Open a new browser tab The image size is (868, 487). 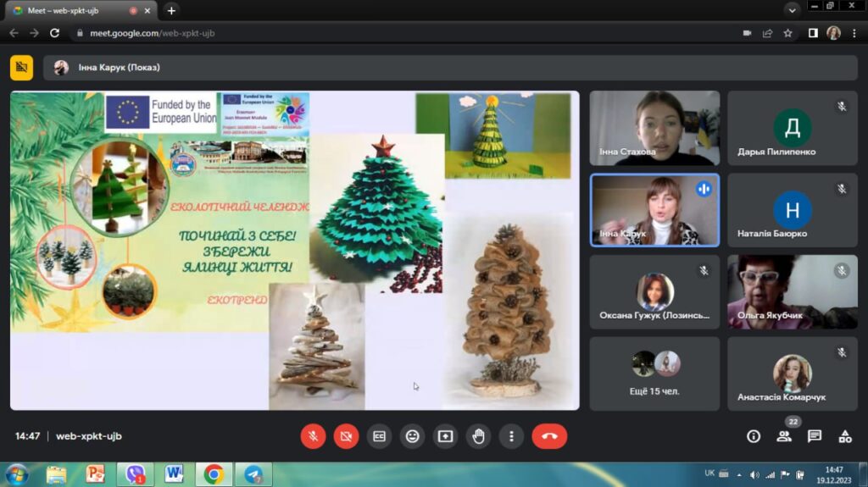(171, 10)
